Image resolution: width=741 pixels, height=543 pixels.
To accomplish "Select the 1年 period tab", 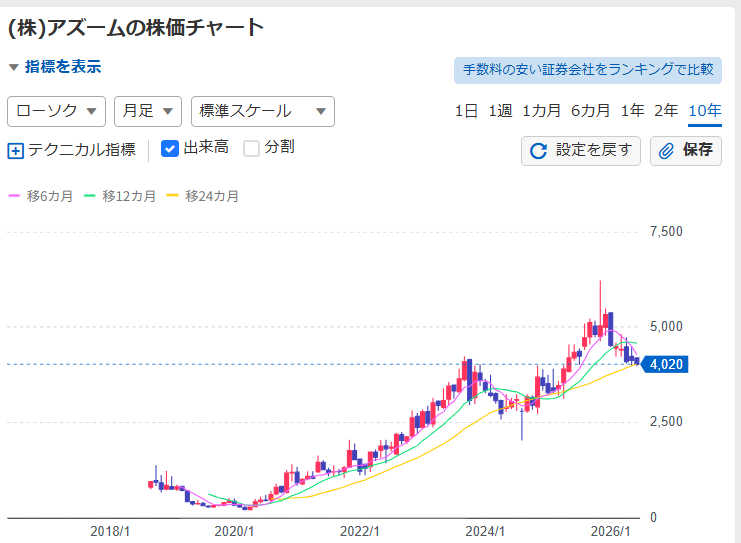I will 632,111.
